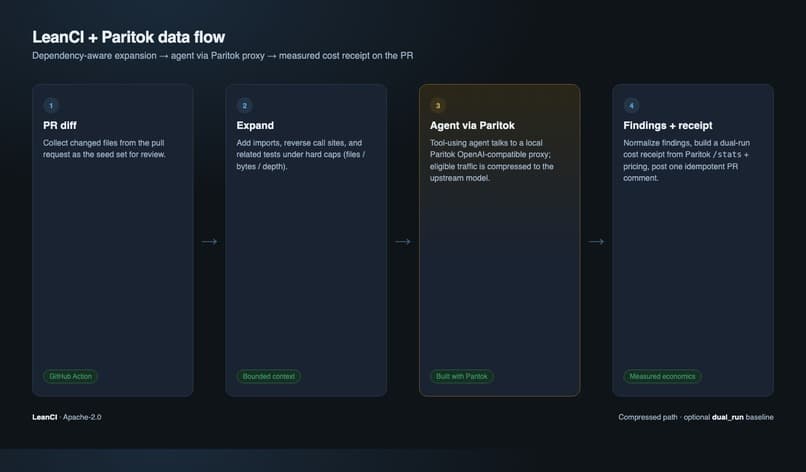Select the 'Findings + receipt' card title

click(x=668, y=125)
